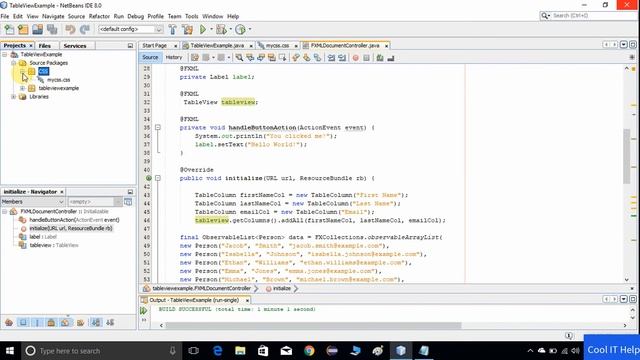The height and width of the screenshot is (360, 640).
Task: Switch to the Services tab
Action: click(75, 46)
